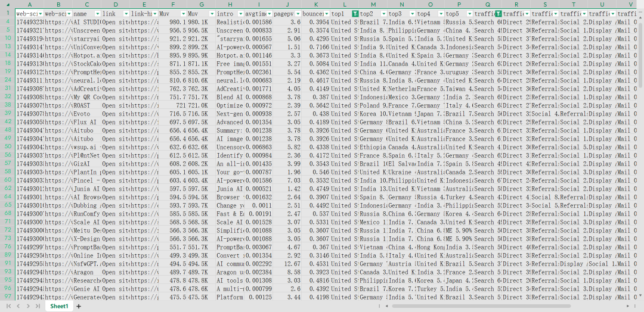Select row 10 header
The image size is (644, 312).
(x=7, y=39)
